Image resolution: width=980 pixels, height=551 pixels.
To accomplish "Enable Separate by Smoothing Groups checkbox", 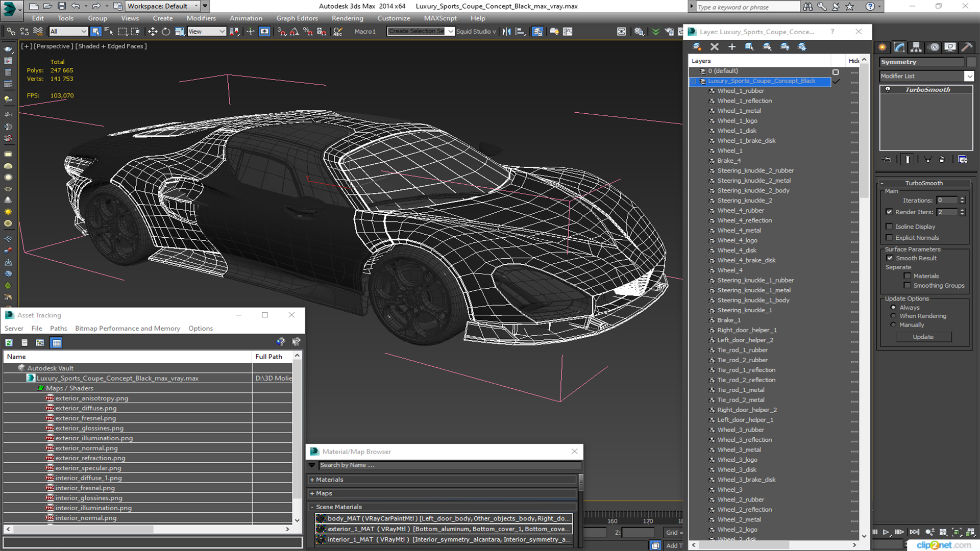I will (x=907, y=286).
